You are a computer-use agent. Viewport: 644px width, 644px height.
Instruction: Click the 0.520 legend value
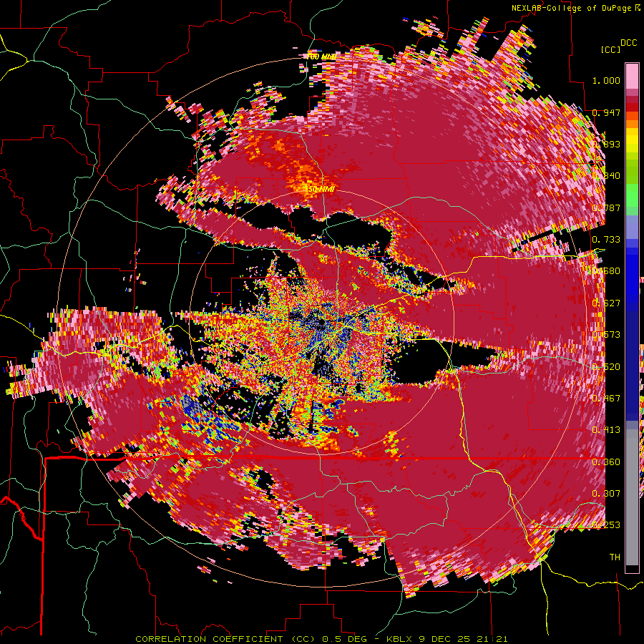[606, 367]
